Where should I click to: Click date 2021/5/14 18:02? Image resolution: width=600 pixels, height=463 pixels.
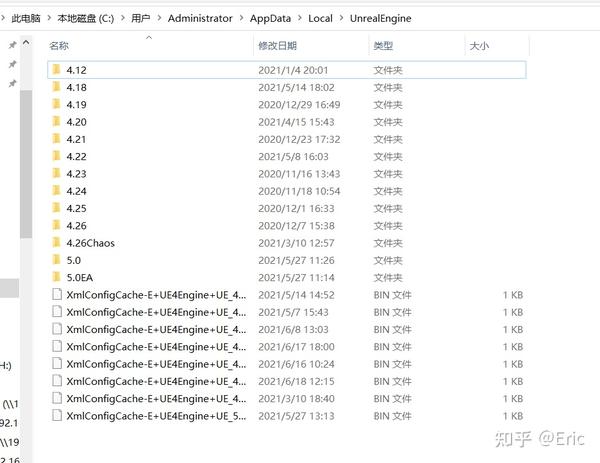pos(296,87)
